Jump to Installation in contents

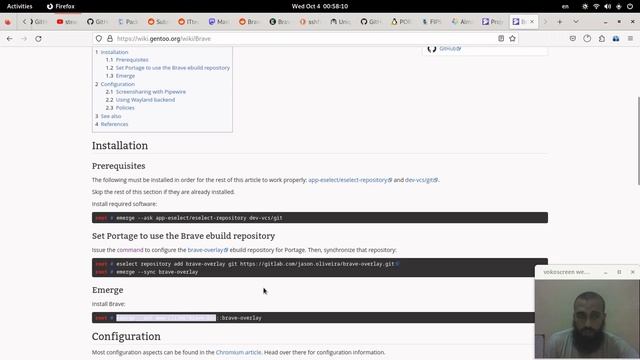click(x=114, y=52)
